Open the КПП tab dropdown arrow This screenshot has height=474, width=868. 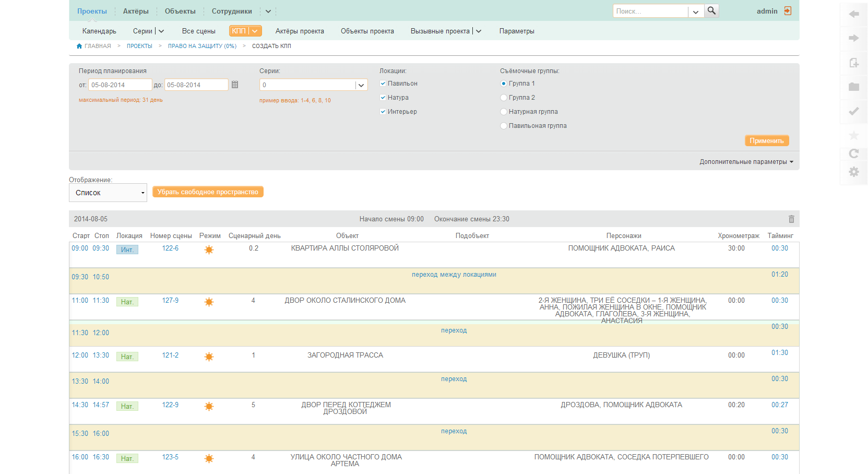pos(255,31)
